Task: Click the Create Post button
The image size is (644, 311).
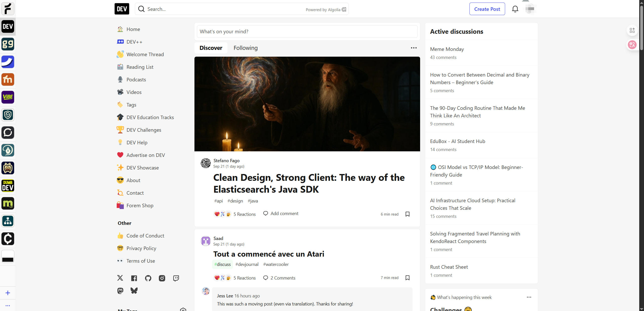Action: (487, 9)
